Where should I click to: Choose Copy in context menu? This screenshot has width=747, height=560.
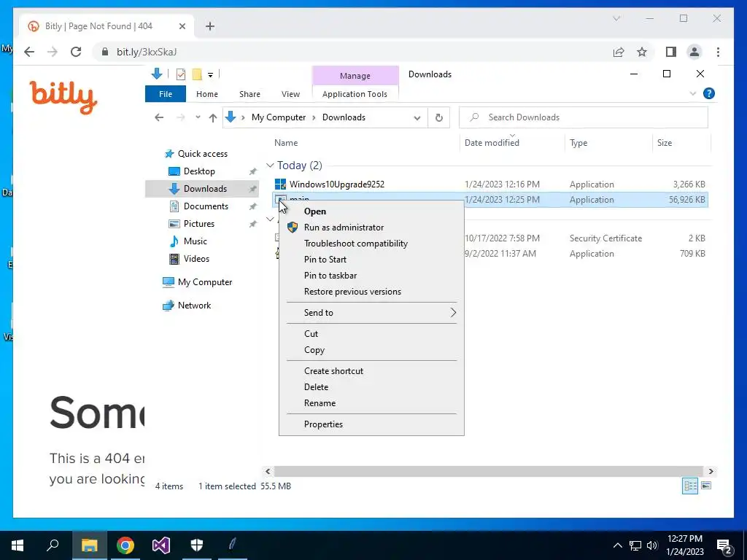371,350
